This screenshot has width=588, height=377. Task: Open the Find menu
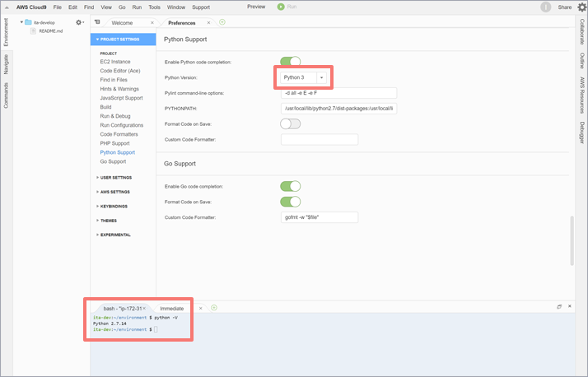[89, 7]
